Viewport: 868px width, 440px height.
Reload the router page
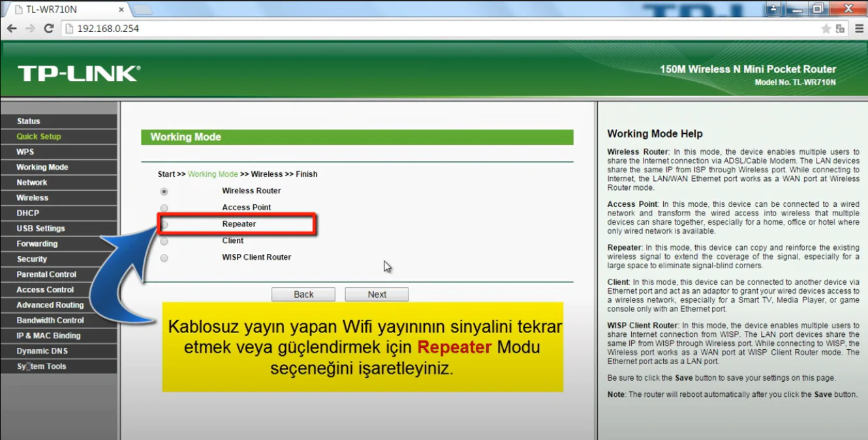pyautogui.click(x=48, y=29)
